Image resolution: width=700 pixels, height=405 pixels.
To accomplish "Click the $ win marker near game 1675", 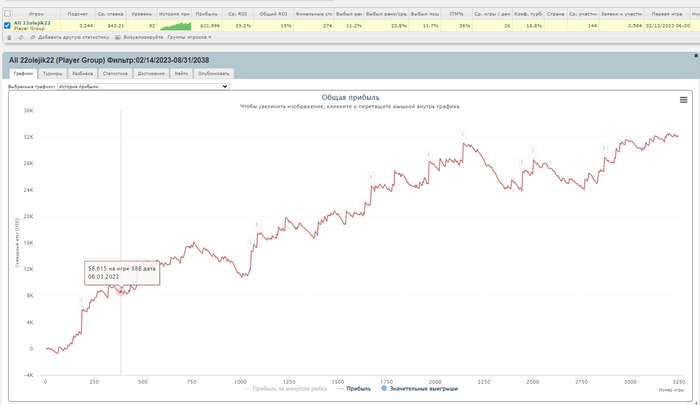I will click(x=371, y=177).
